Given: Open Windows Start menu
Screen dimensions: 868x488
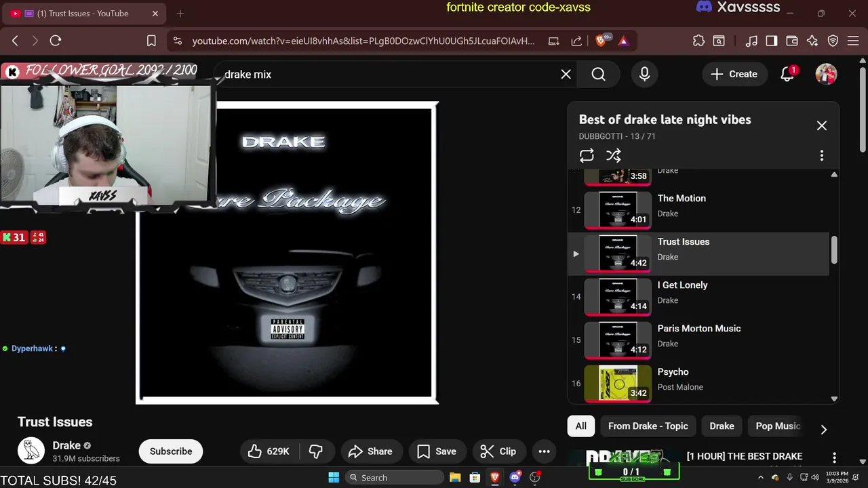Looking at the screenshot, I should 334,477.
